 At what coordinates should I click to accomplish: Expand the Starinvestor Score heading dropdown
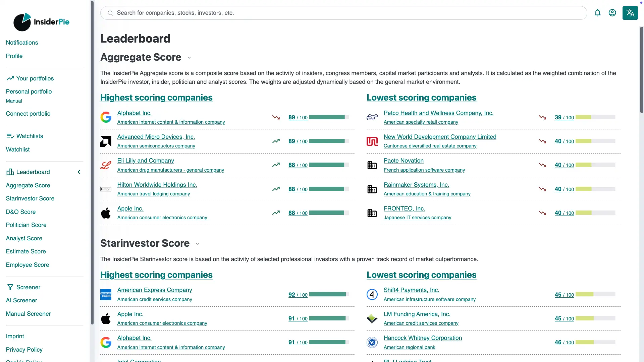point(198,244)
